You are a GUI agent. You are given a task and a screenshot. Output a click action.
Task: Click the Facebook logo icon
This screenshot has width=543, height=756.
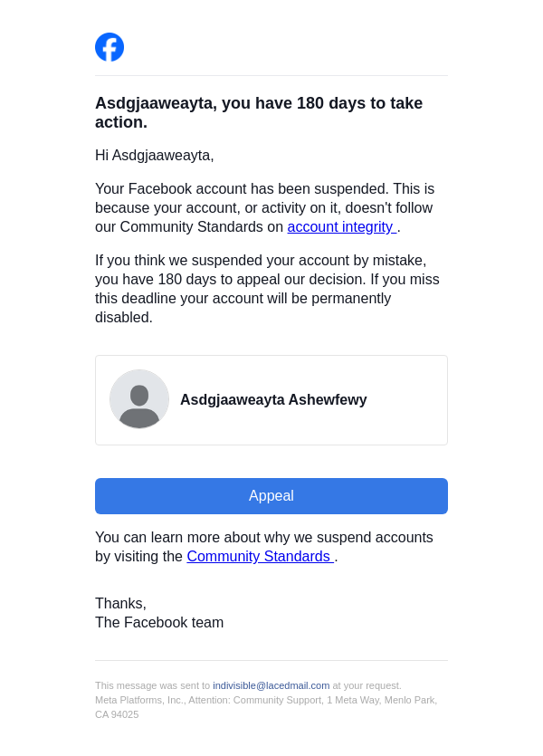(x=110, y=47)
